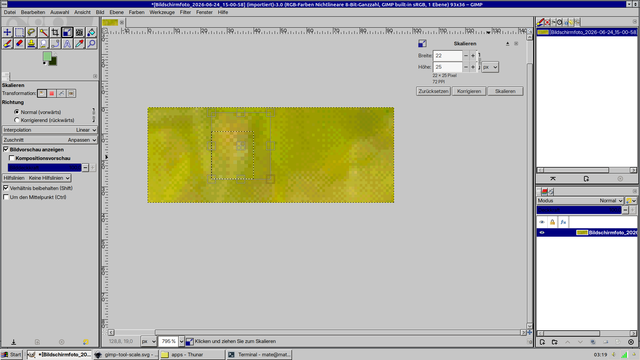Toggle visibility eye of Bildschirmfoto layer
The width and height of the screenshot is (640, 360).
pos(542,233)
